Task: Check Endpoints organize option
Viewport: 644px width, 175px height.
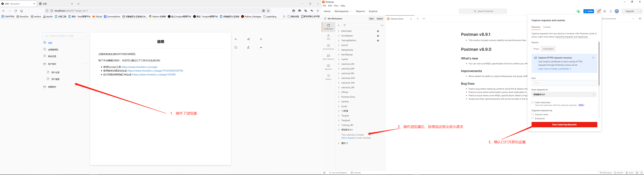Action: point(533,119)
